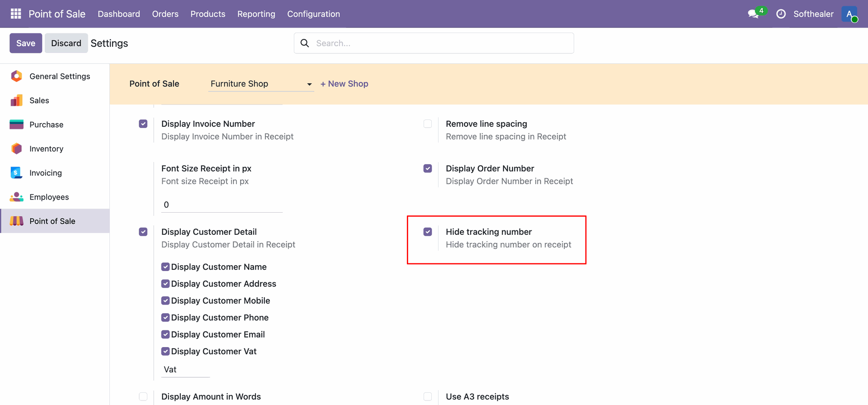The width and height of the screenshot is (868, 405).
Task: Open the user avatar menu
Action: click(849, 14)
